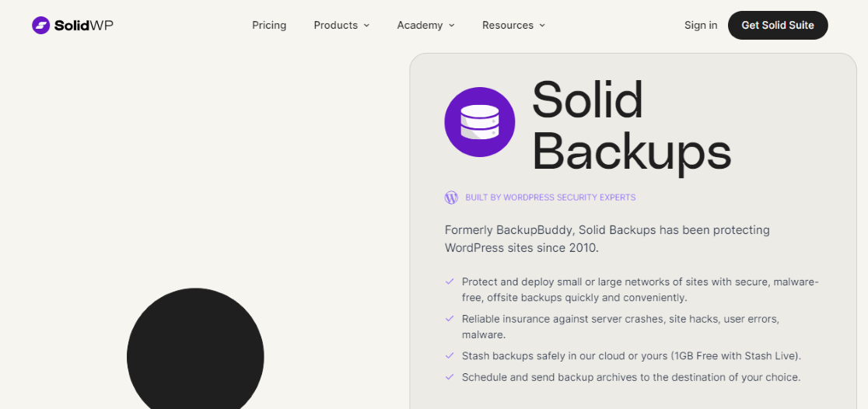This screenshot has width=868, height=409.
Task: Click the Solid Backups heading
Action: 631,125
